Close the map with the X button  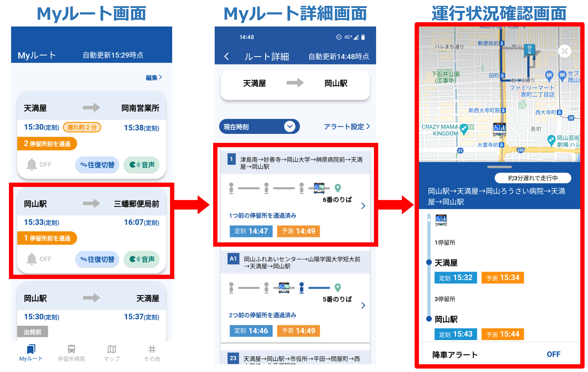564,51
